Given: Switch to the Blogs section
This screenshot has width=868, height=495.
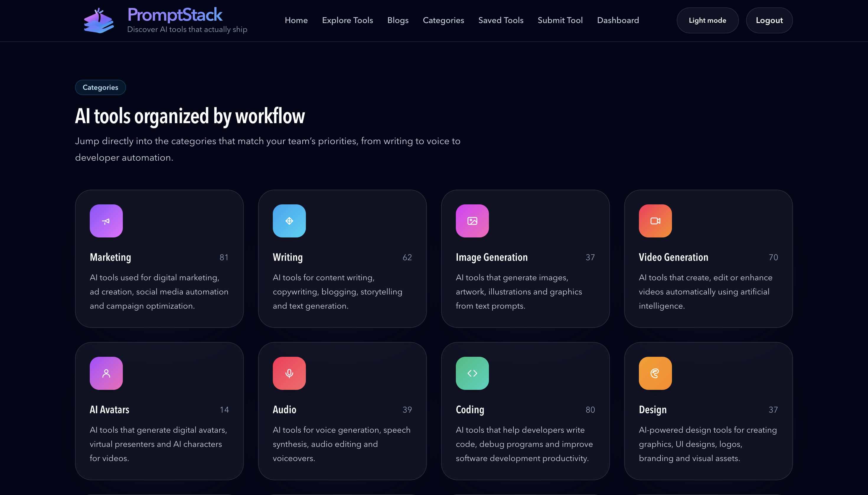Looking at the screenshot, I should coord(398,20).
